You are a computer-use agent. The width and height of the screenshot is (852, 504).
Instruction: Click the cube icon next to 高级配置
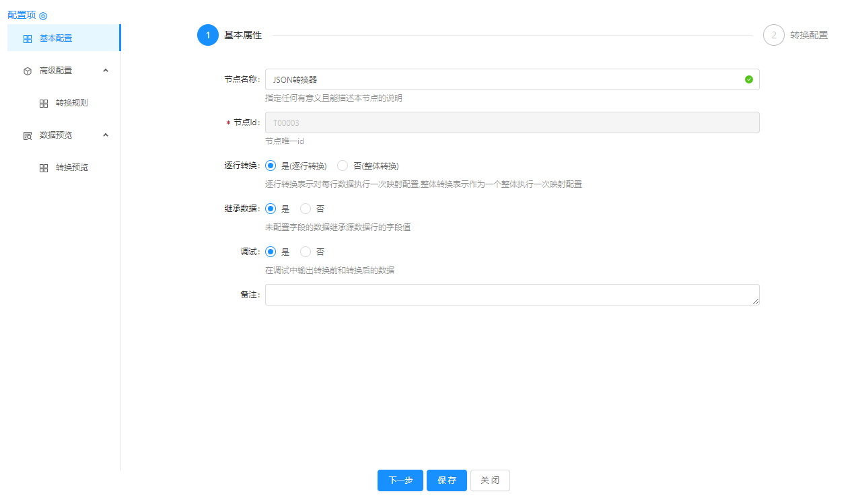point(28,71)
